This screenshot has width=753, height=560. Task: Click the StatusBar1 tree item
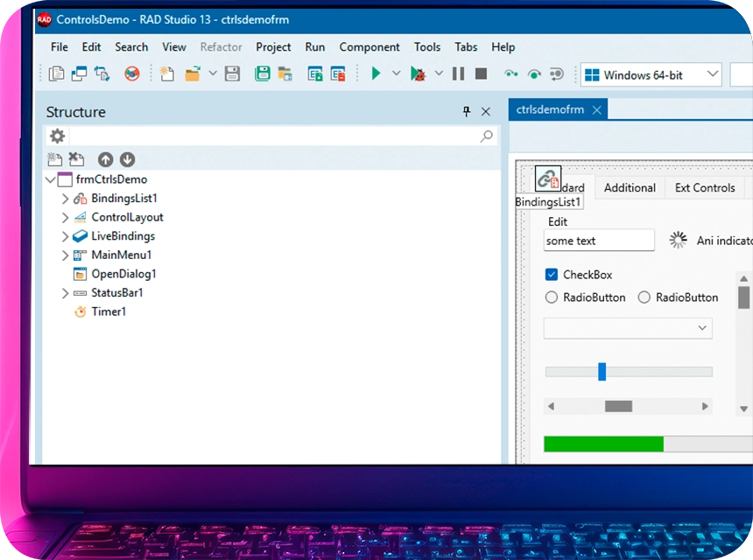tap(117, 292)
